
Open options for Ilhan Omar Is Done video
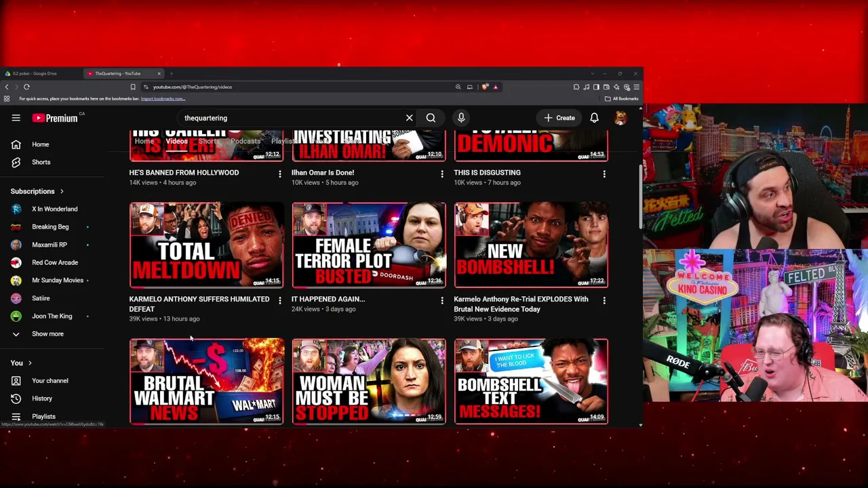click(442, 174)
